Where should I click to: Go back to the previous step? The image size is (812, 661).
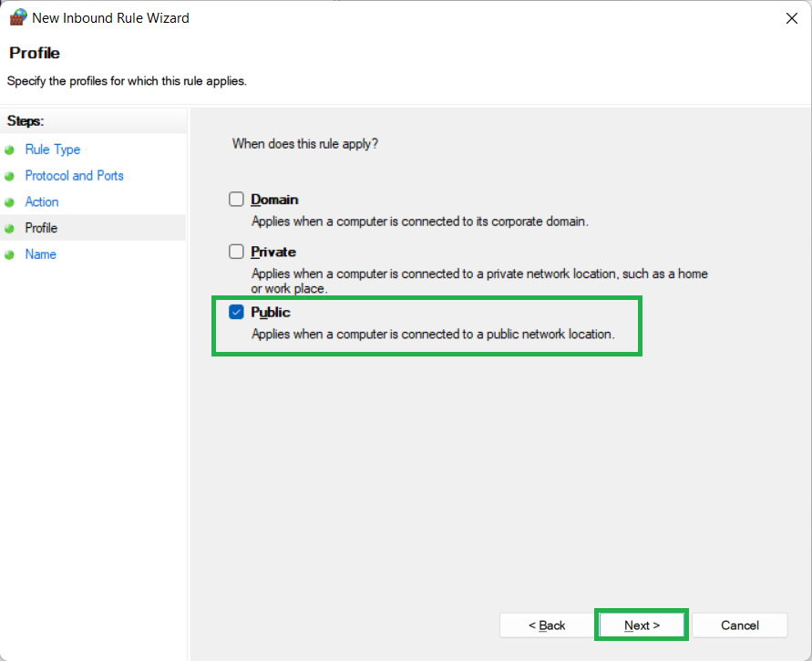[x=546, y=625]
